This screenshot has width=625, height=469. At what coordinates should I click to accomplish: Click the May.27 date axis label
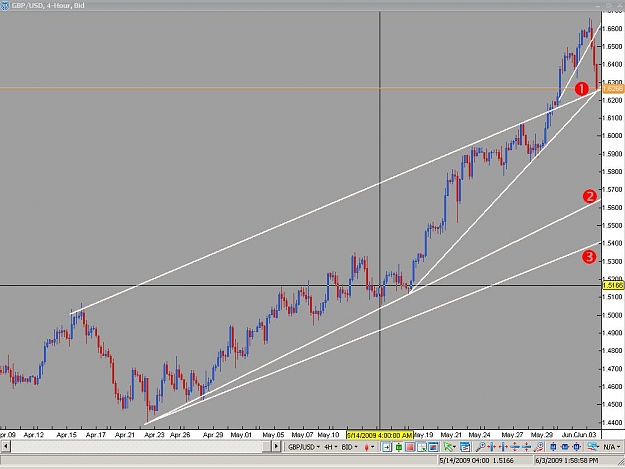pos(512,435)
